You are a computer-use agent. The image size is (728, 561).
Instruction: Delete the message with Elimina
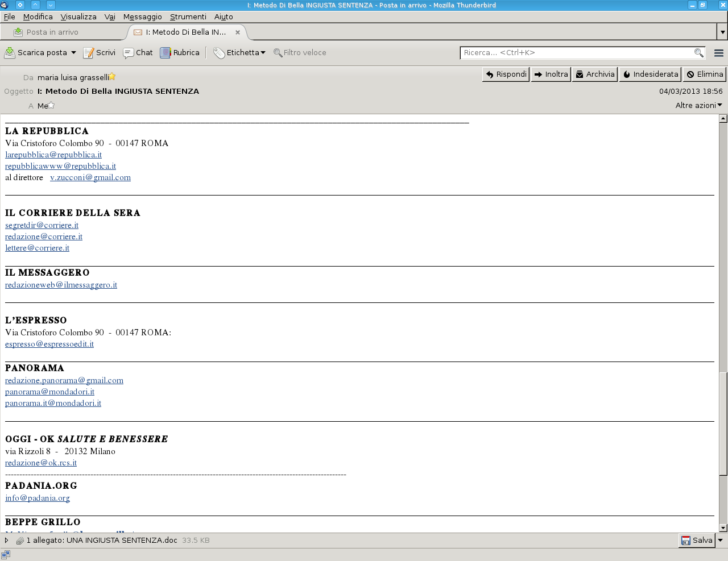point(704,74)
